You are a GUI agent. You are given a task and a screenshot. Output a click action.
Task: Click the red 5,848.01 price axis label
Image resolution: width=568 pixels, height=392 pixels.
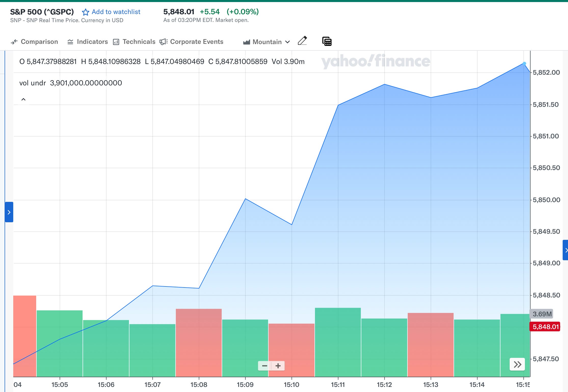(x=545, y=327)
